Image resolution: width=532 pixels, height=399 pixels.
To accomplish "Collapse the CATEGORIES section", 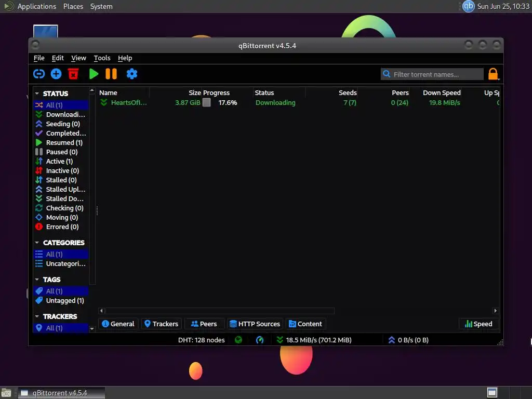I will point(37,243).
